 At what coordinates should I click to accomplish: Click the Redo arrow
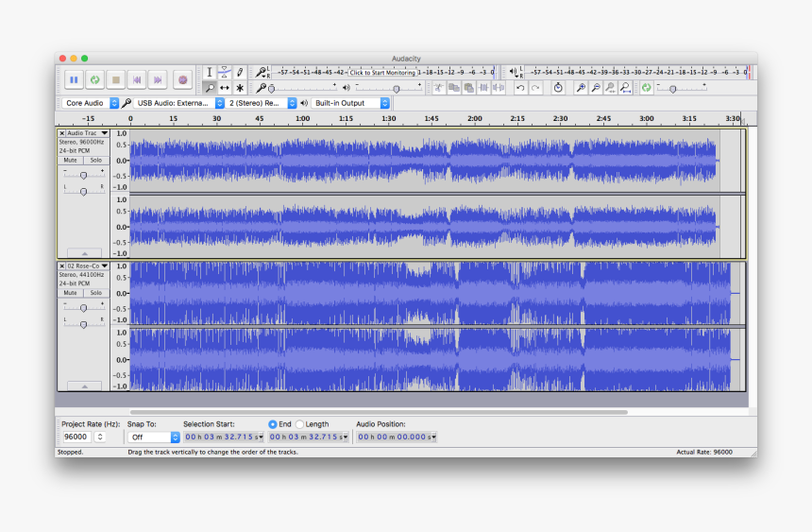(x=535, y=88)
